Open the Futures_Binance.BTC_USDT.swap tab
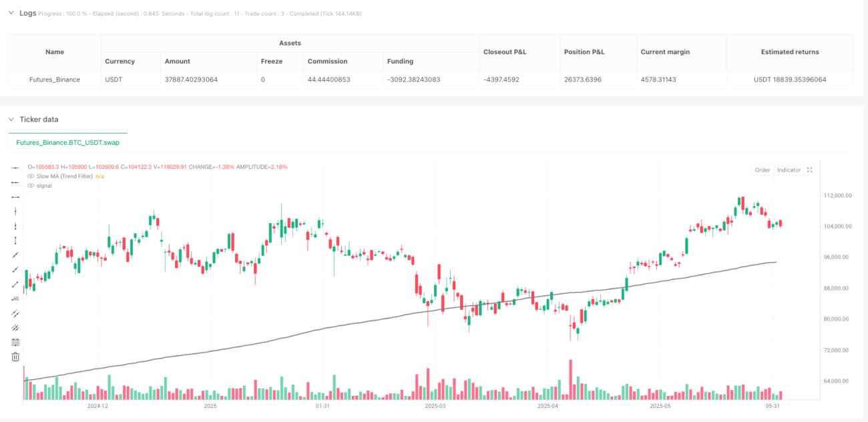This screenshot has width=868, height=422. 68,142
